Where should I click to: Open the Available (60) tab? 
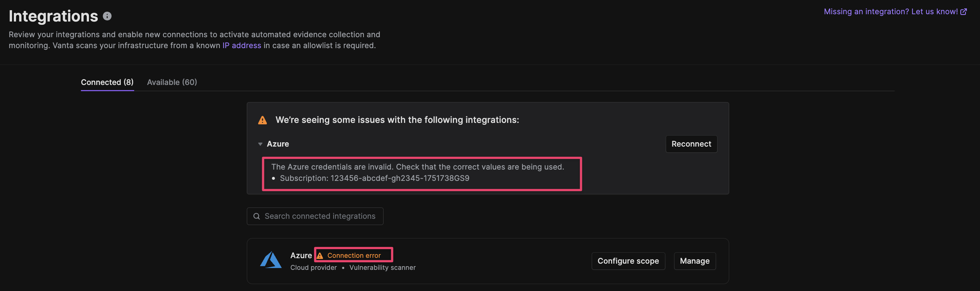pos(172,82)
